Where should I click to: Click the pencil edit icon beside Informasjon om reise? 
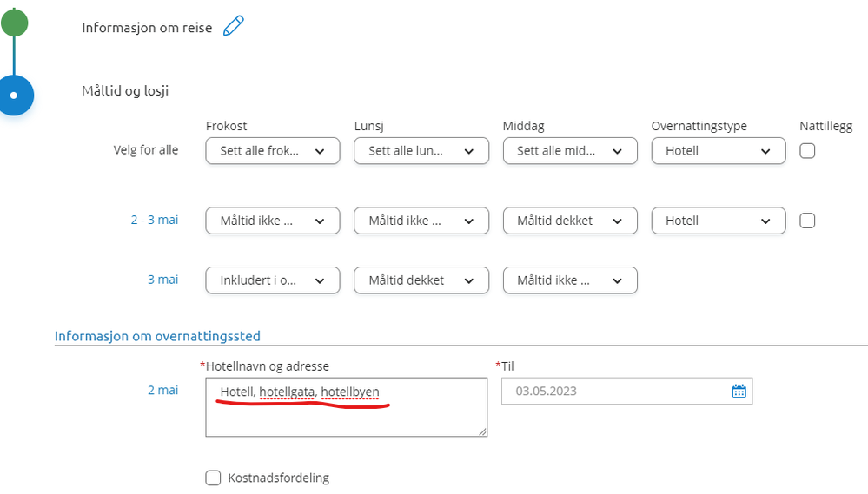point(233,26)
